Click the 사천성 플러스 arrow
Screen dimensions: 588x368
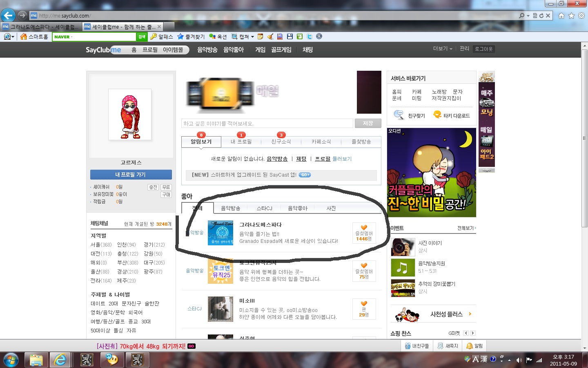[470, 314]
